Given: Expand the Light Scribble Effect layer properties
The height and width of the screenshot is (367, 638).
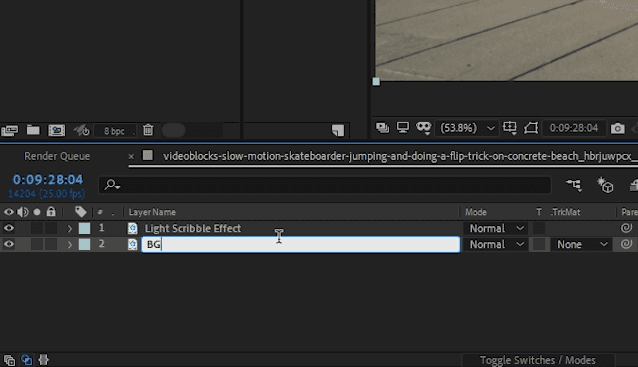Looking at the screenshot, I should 70,229.
